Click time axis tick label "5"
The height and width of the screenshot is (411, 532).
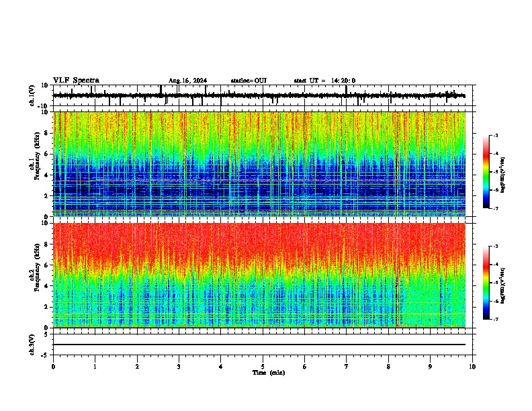point(263,367)
